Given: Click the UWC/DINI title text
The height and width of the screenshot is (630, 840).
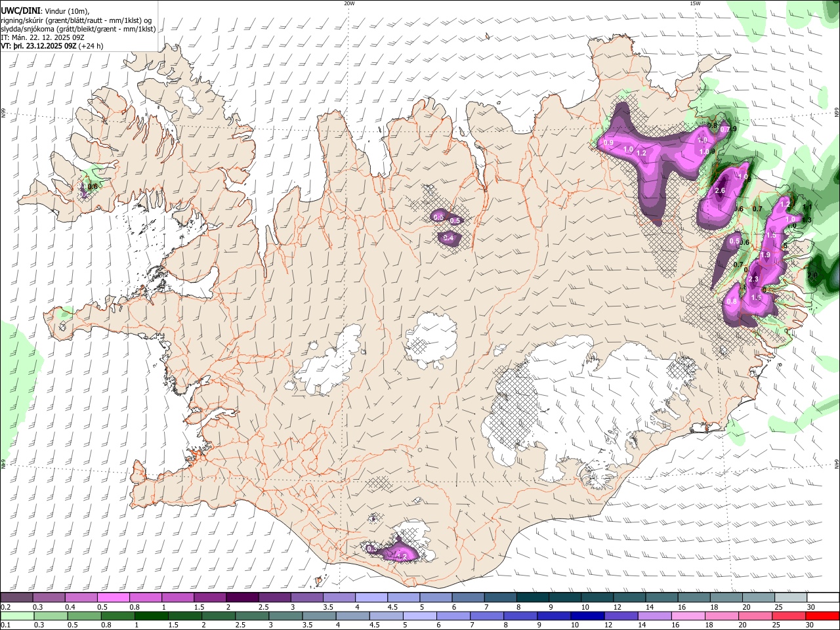Looking at the screenshot, I should click(x=20, y=10).
